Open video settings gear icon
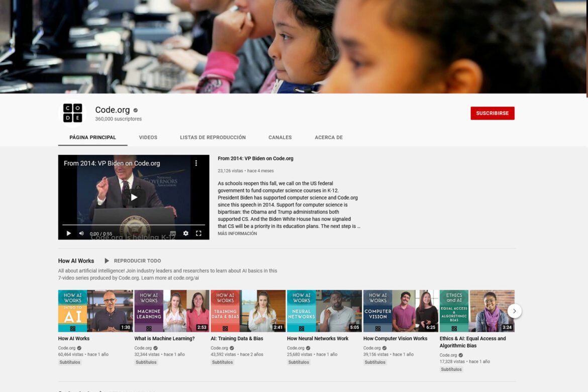Viewport: 588px width, 392px height. [x=185, y=233]
